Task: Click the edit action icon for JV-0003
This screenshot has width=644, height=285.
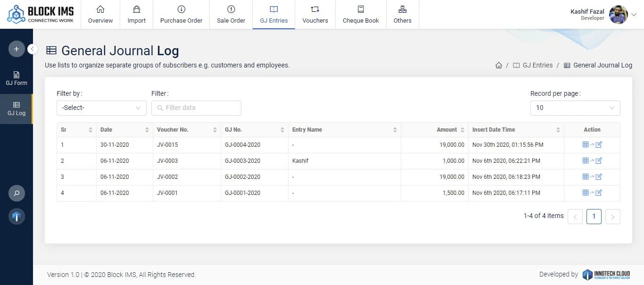Action: tap(599, 161)
